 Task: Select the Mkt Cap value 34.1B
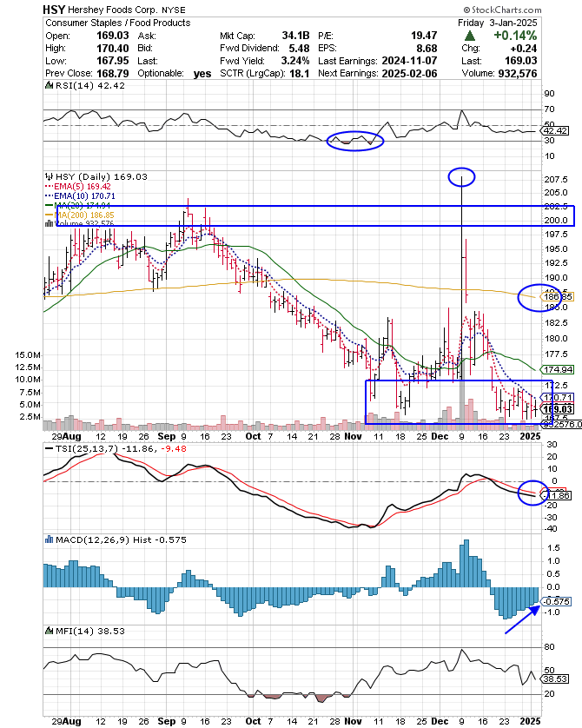pos(295,36)
